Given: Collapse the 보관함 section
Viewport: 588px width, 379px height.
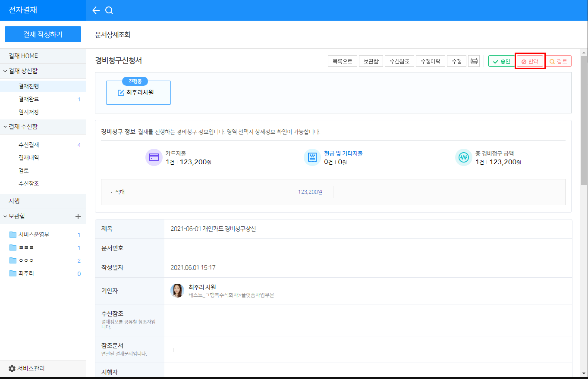Looking at the screenshot, I should coord(5,216).
